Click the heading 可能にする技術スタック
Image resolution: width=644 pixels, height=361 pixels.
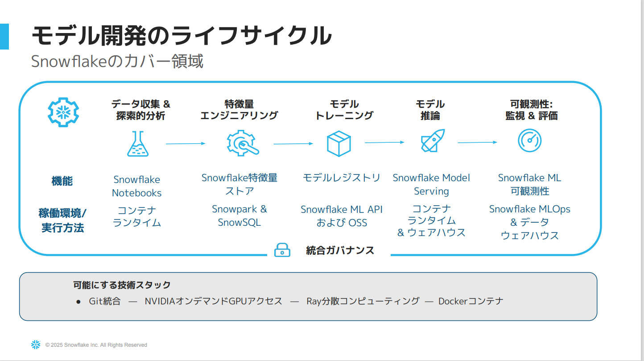click(122, 285)
